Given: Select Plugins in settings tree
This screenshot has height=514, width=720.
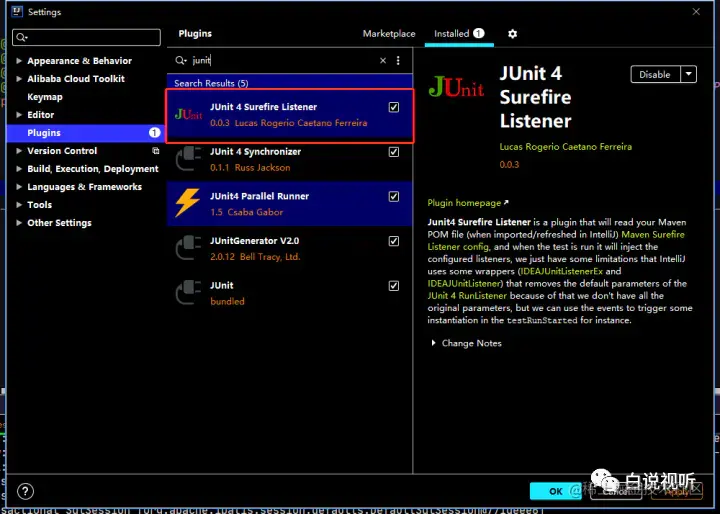Looking at the screenshot, I should coord(85,133).
